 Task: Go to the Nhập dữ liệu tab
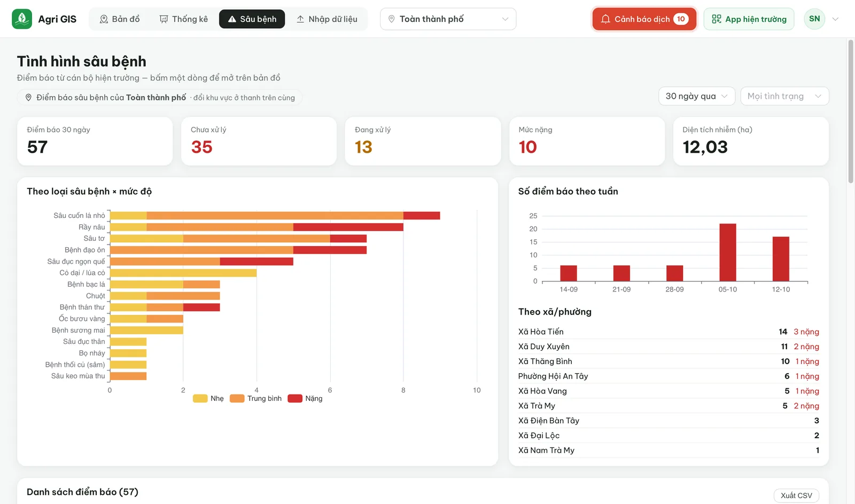[x=327, y=19]
